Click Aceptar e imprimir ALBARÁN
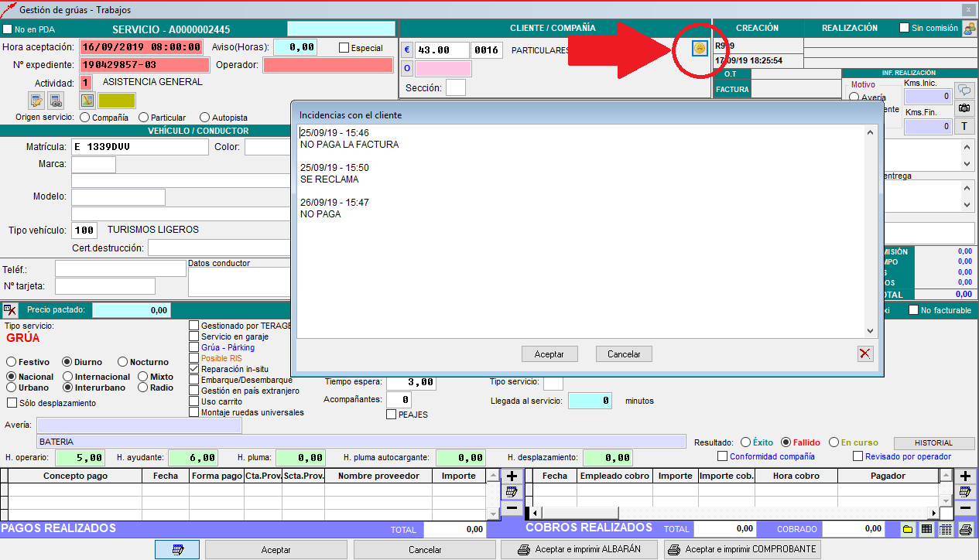Viewport: 979px width, 560px height. click(580, 550)
